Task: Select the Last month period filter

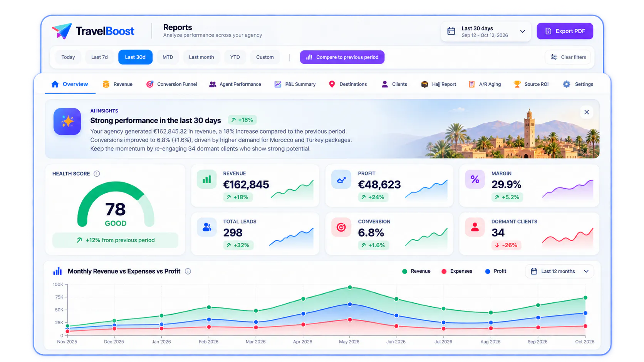Action: 201,57
